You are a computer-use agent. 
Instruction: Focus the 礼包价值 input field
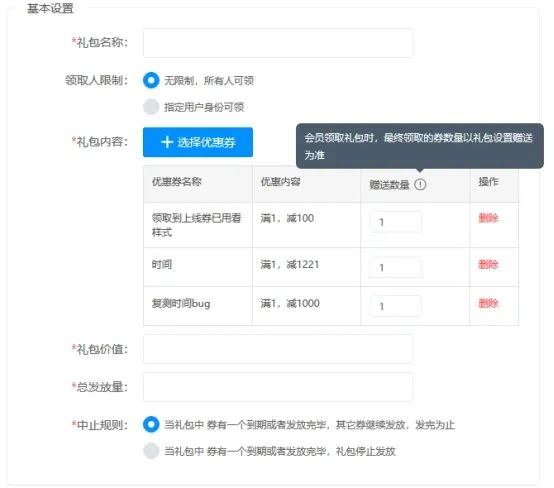(278, 349)
